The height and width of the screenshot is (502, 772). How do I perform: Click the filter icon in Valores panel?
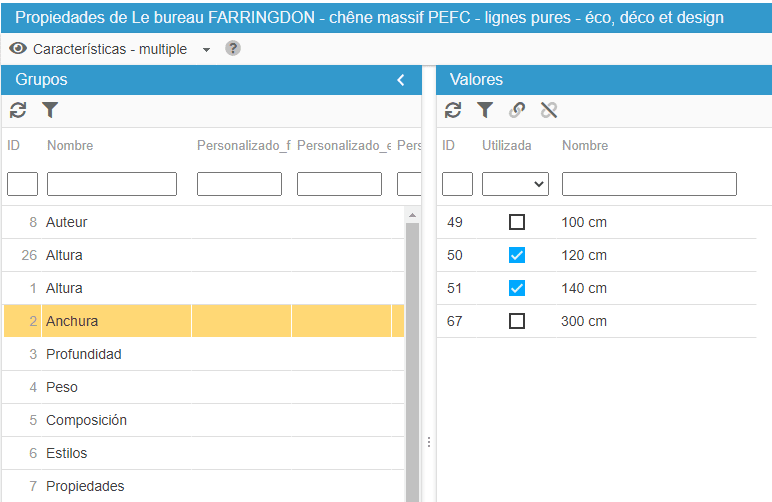(485, 110)
